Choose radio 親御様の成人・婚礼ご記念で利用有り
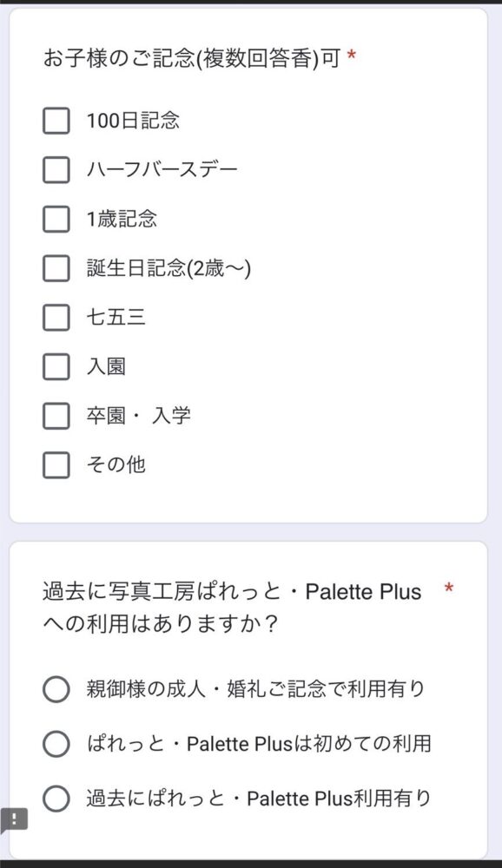 coord(56,690)
